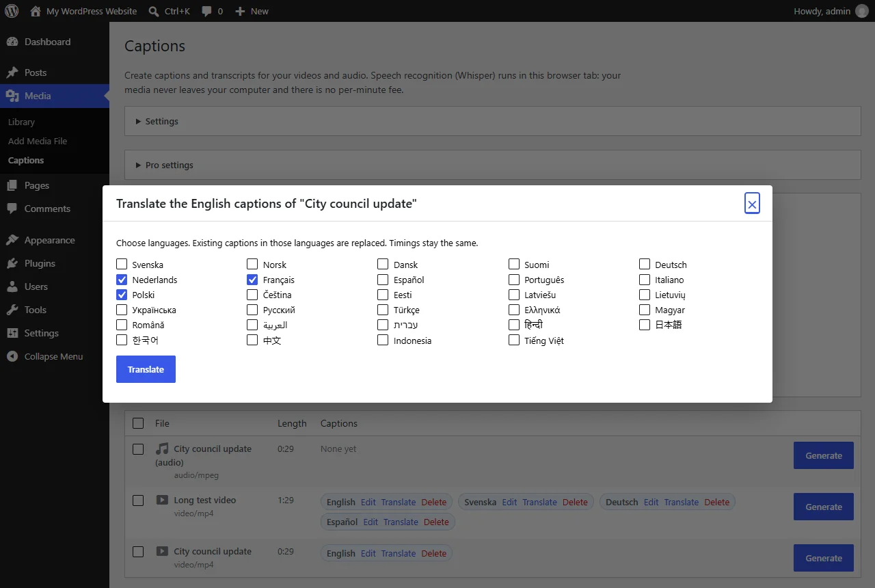This screenshot has height=588, width=875.
Task: Select the Long test video row checkbox
Action: (x=138, y=500)
